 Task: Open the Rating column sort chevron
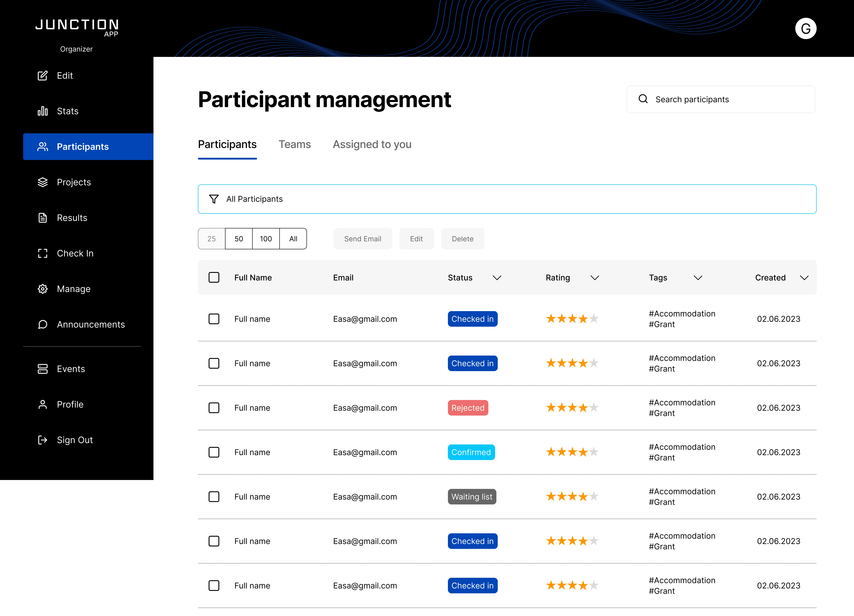[595, 278]
